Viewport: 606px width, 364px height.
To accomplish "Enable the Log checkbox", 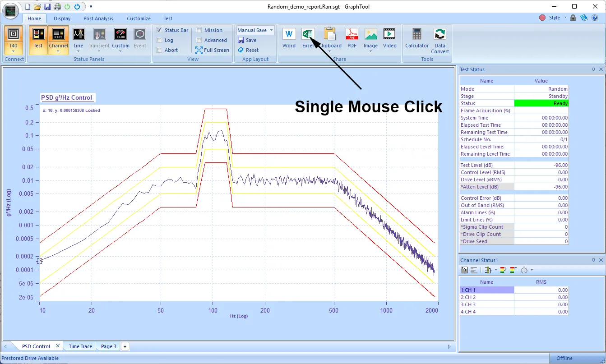I will point(160,40).
